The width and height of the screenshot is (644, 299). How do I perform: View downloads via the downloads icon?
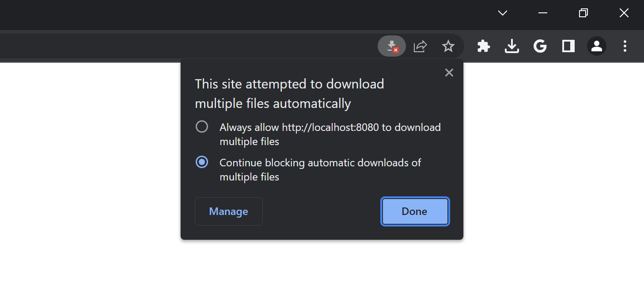(x=511, y=46)
